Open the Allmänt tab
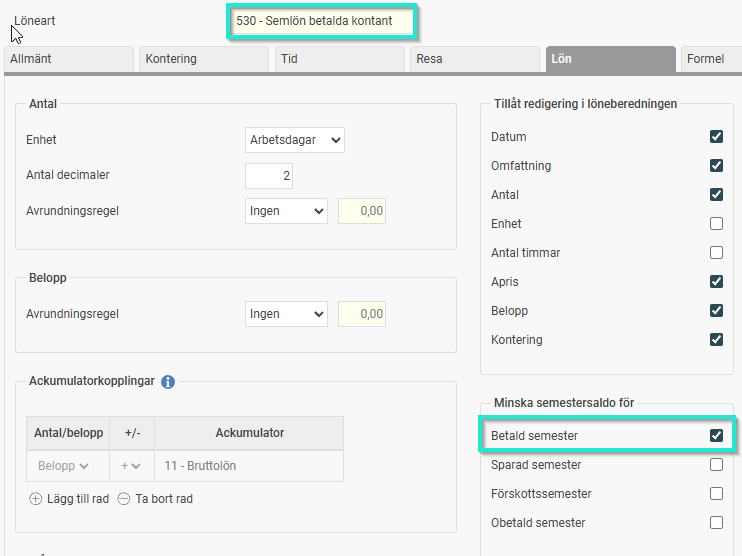This screenshot has width=742, height=556. [66, 59]
